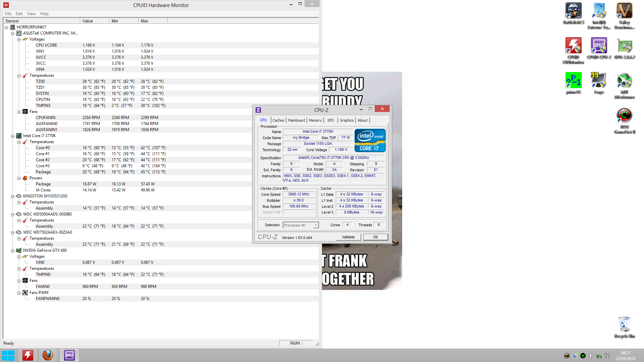Collapse the NVIDIA GeForce GTX 680 node
The width and height of the screenshot is (644, 362).
coord(12,250)
